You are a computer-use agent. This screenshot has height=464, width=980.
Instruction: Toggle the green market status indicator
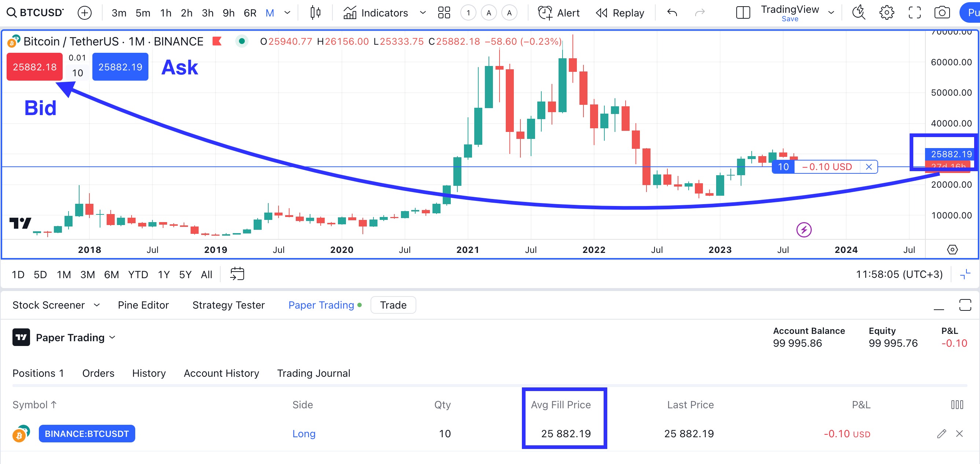[242, 41]
